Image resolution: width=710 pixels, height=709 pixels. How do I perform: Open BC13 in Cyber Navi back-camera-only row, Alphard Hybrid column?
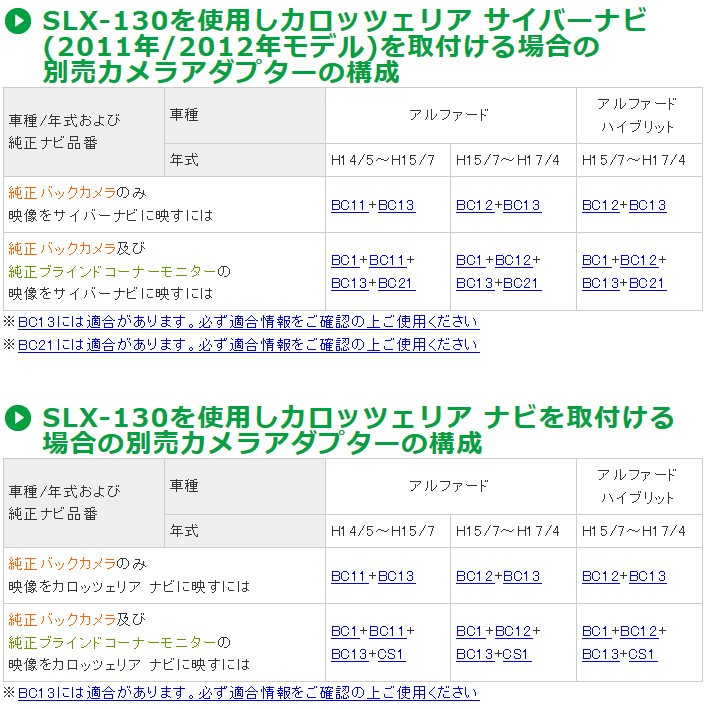pyautogui.click(x=648, y=206)
